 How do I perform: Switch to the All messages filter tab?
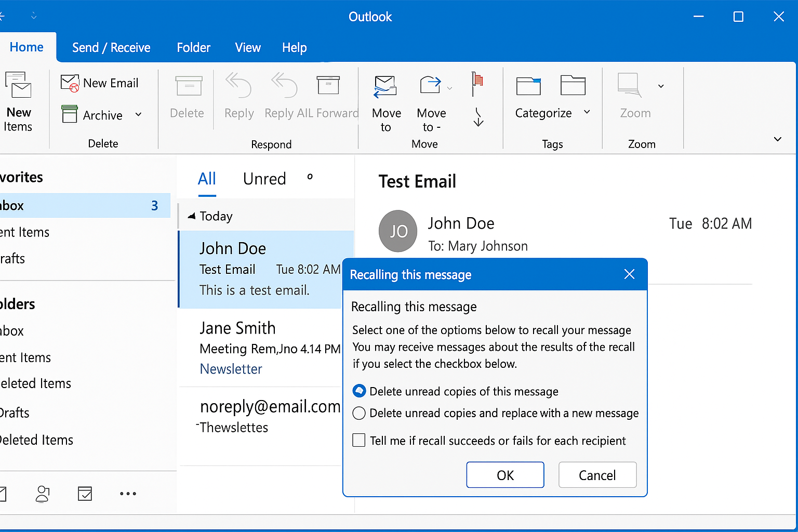pyautogui.click(x=207, y=179)
